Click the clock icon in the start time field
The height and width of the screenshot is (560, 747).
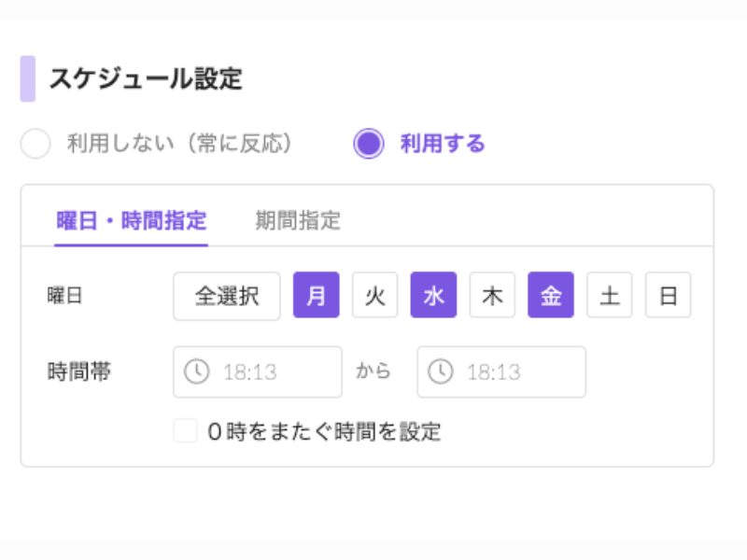click(x=197, y=371)
